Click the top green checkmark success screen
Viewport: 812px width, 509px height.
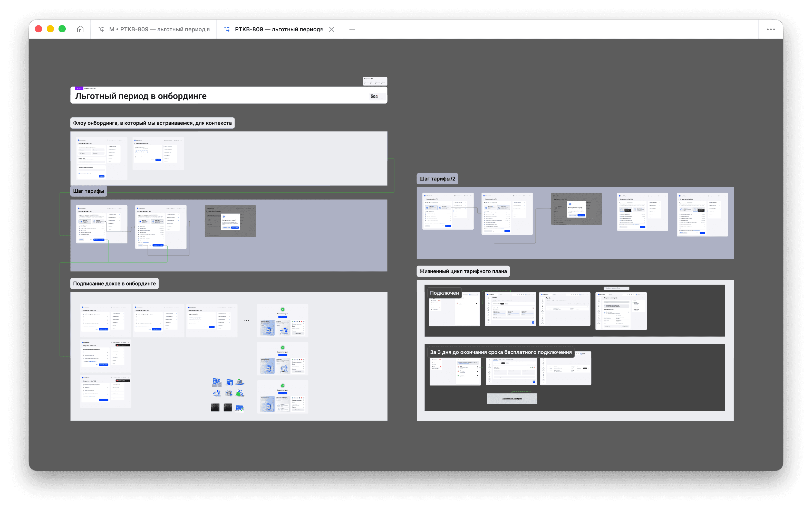click(x=282, y=320)
